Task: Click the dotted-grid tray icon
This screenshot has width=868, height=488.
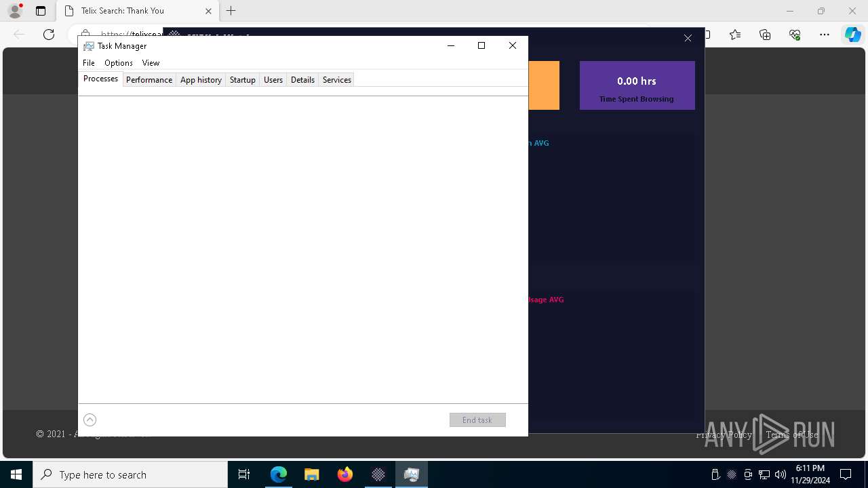Action: pos(732,474)
